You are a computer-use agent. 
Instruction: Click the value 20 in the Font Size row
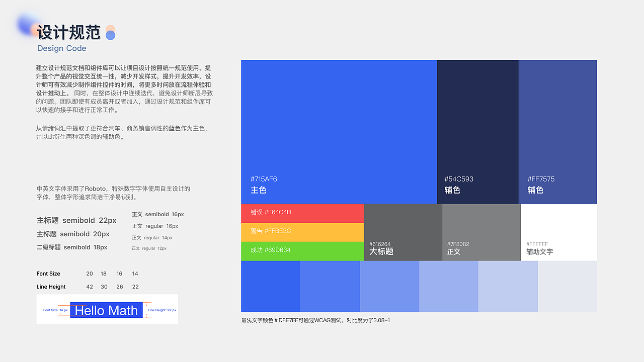[x=90, y=274]
